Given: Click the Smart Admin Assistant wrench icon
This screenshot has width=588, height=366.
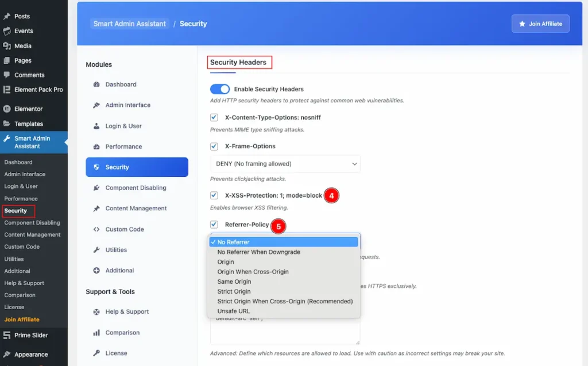Looking at the screenshot, I should [x=7, y=138].
